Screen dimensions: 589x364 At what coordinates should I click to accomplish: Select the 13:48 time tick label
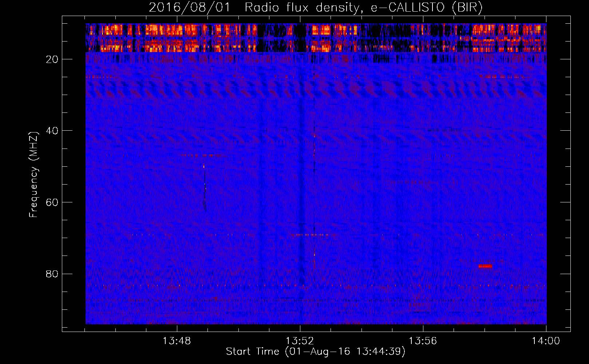point(177,341)
